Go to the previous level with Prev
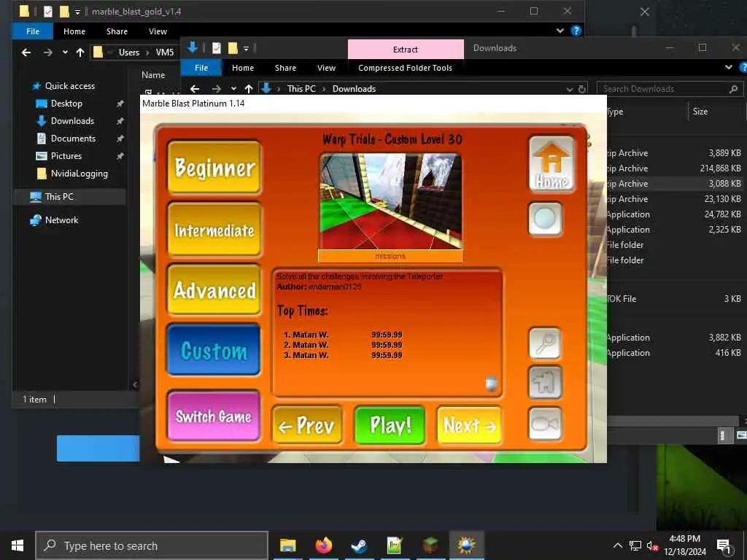The width and height of the screenshot is (747, 560). 307,425
